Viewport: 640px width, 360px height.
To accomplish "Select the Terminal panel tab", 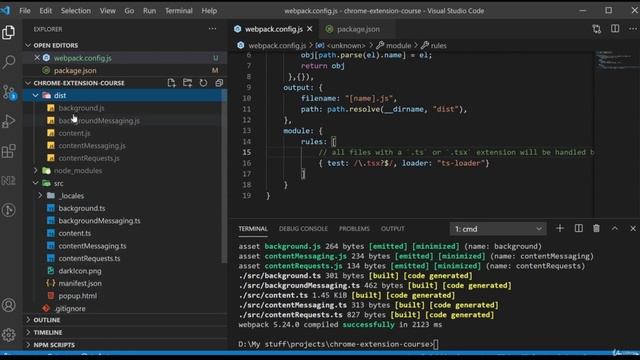I will pos(253,229).
